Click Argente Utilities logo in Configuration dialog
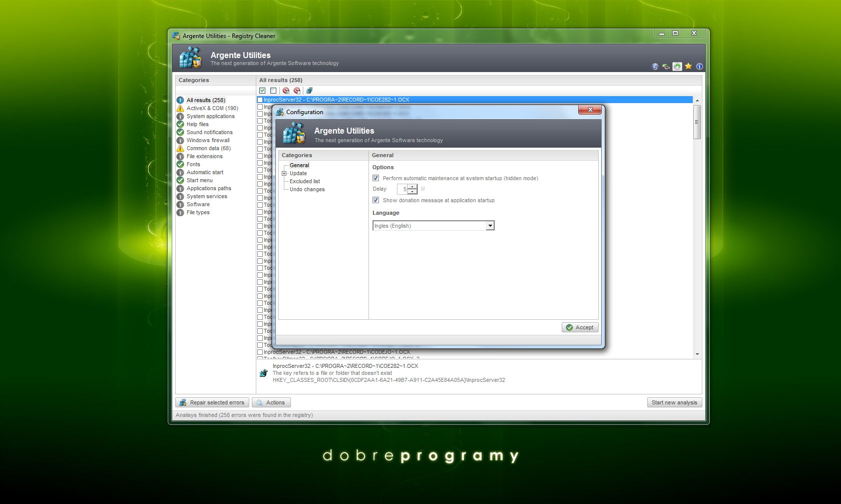Screen dimensions: 841x504 pos(294,133)
